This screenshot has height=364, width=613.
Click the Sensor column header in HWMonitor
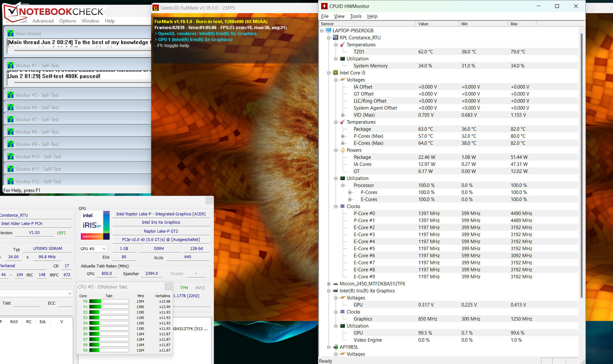tap(367, 24)
